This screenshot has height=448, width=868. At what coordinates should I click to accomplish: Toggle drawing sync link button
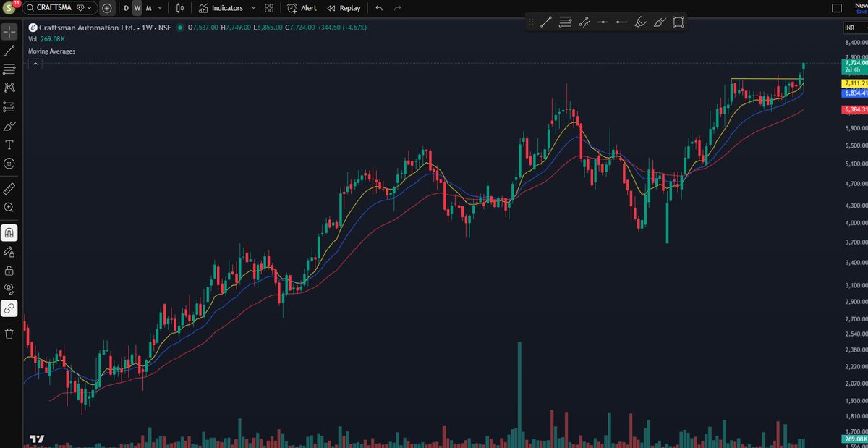coord(9,308)
